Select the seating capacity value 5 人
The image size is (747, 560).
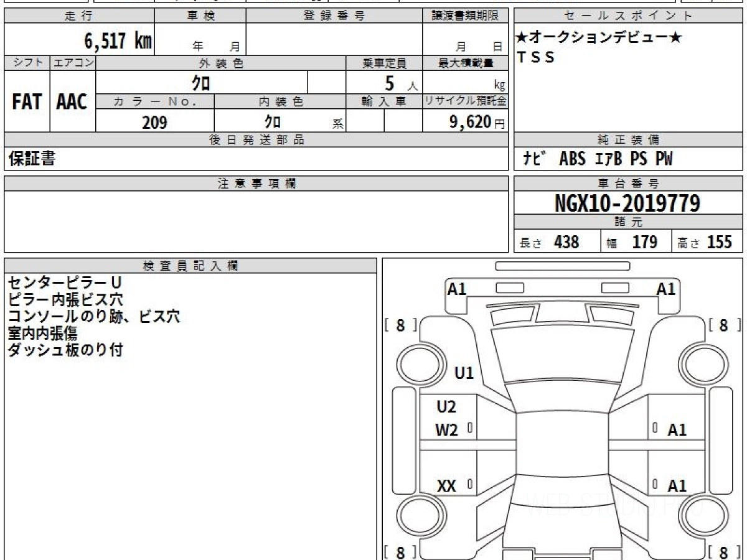[x=400, y=83]
